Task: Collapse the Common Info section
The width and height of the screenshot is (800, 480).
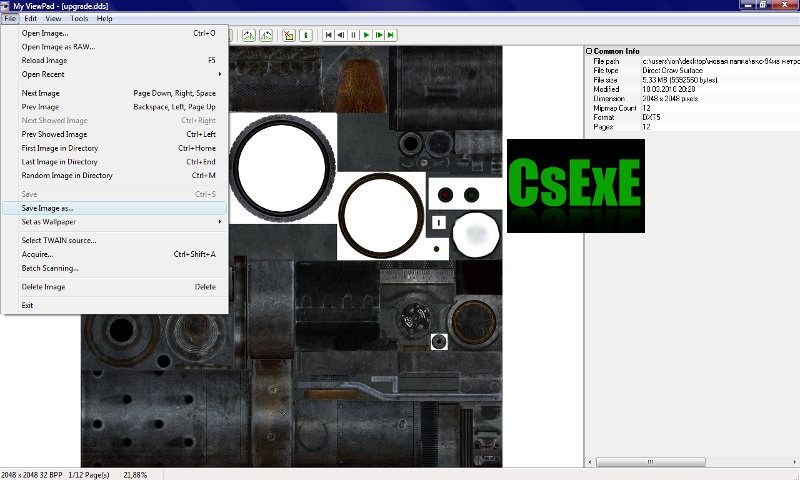Action: [589, 51]
